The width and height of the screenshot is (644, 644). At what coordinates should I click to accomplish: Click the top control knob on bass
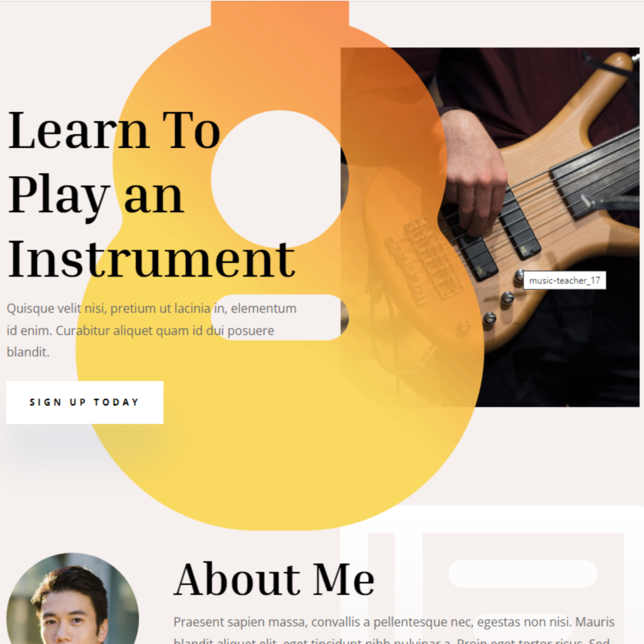pos(519,276)
